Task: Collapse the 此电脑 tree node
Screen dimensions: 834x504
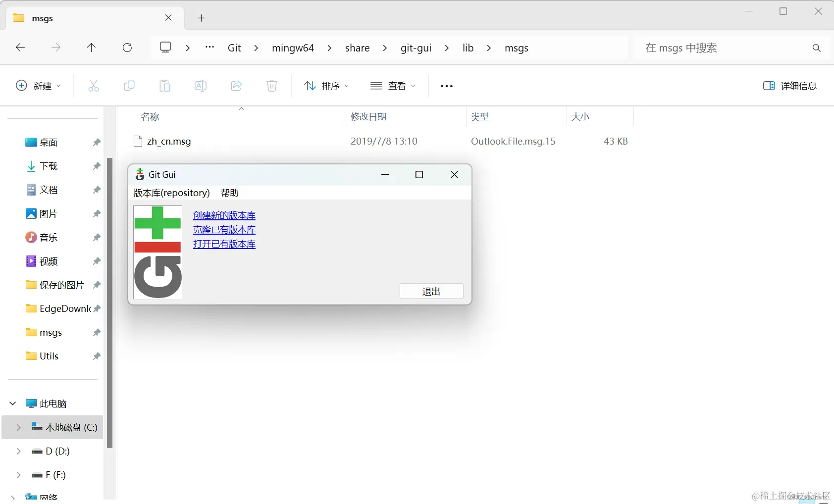Action: [13, 403]
